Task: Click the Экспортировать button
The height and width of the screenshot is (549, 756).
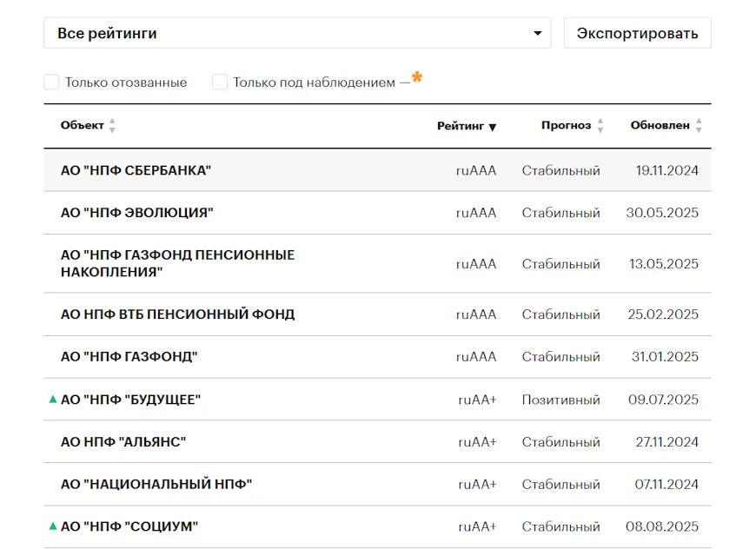Action: coord(638,32)
